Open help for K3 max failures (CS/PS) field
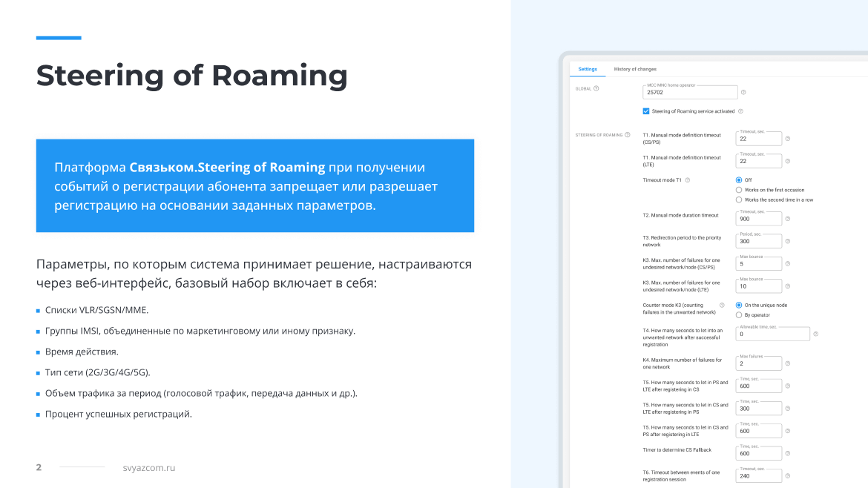This screenshot has height=488, width=868. [x=788, y=264]
